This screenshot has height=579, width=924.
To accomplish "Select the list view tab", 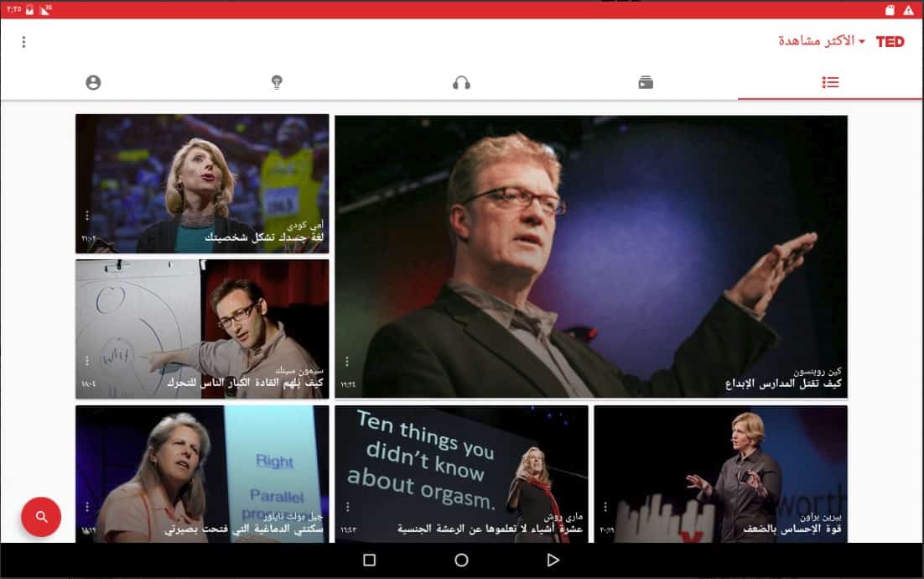I will coord(830,82).
